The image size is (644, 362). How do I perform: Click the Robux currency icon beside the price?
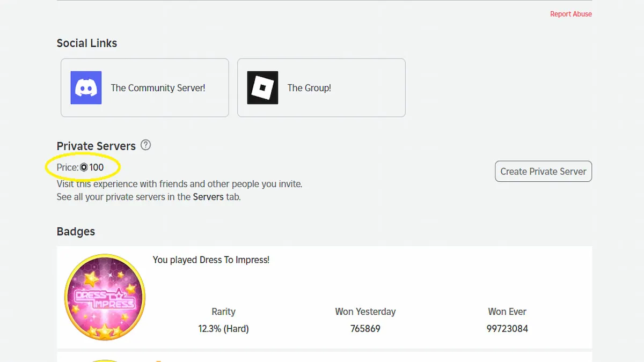click(84, 167)
